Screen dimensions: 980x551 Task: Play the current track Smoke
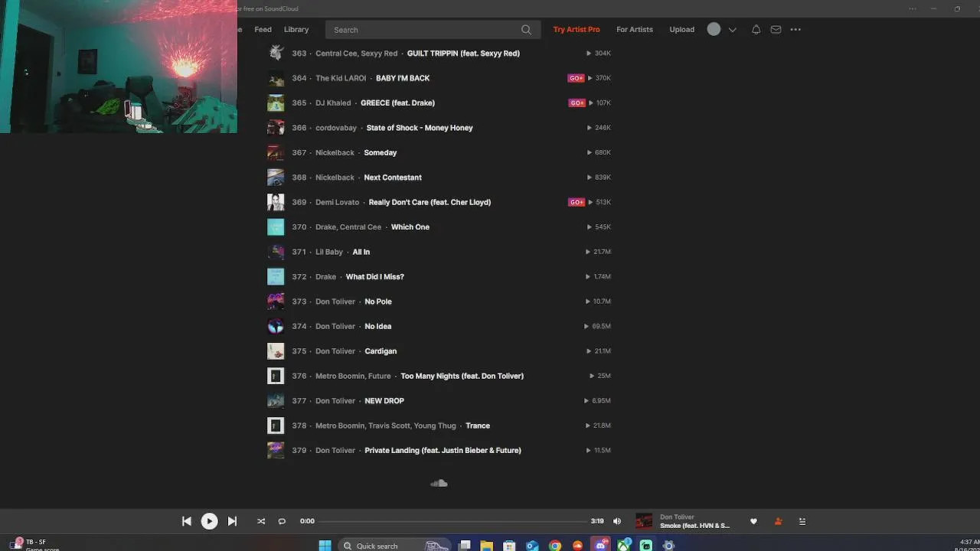pyautogui.click(x=209, y=521)
